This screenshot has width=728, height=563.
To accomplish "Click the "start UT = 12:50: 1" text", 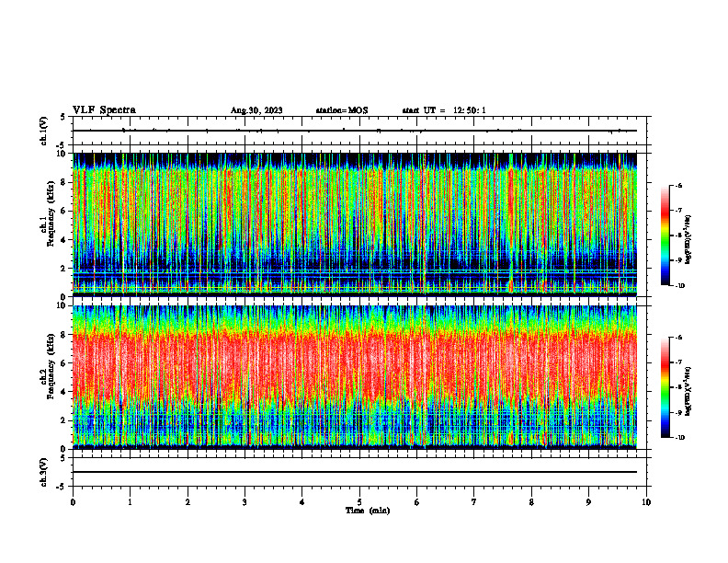I will coord(444,110).
